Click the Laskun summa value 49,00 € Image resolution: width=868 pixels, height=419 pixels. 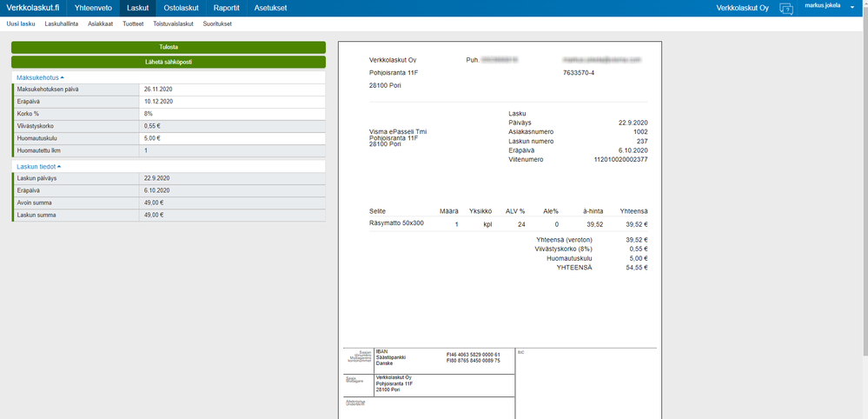(x=154, y=215)
